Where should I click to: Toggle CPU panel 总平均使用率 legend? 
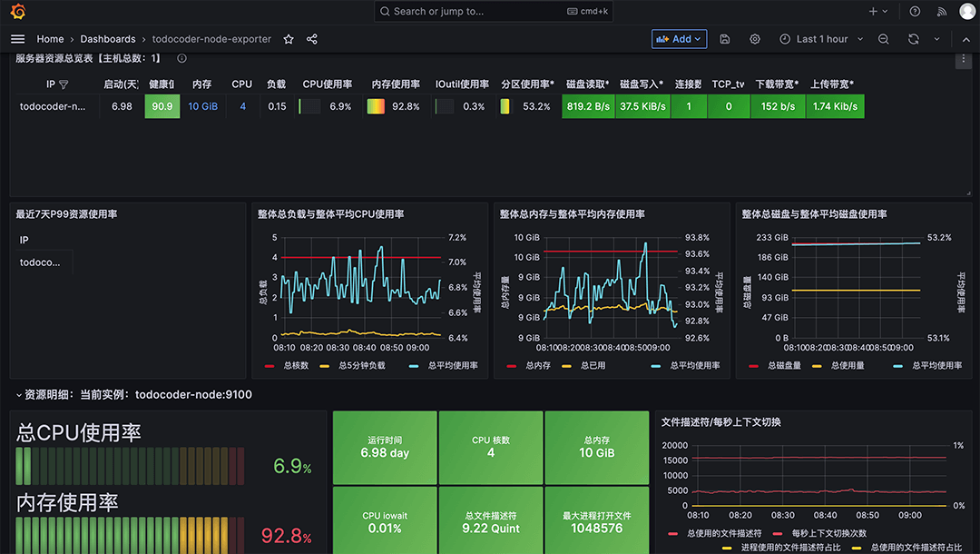point(453,366)
